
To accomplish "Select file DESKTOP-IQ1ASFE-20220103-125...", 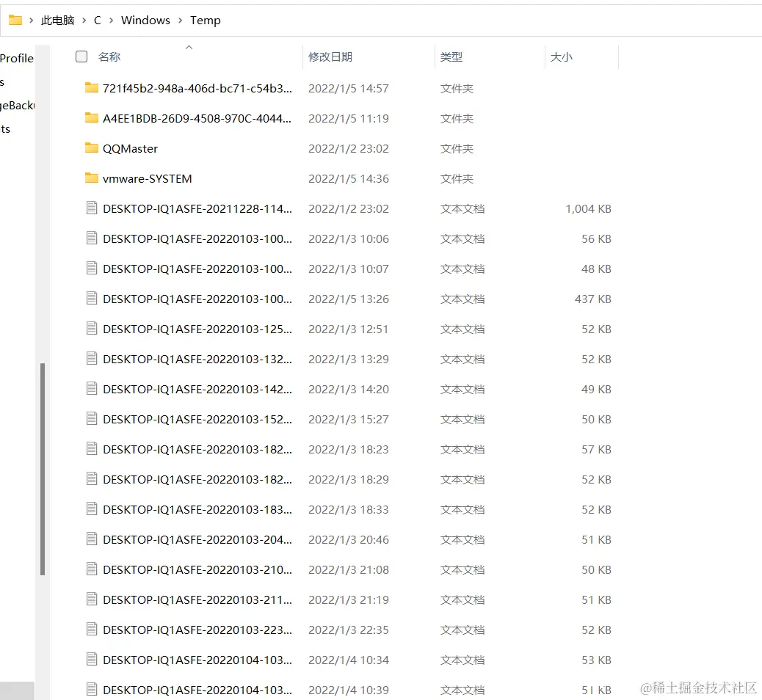I will [x=197, y=329].
